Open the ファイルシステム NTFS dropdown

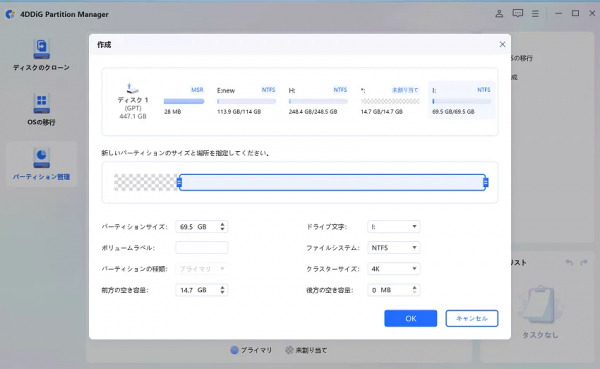(393, 248)
